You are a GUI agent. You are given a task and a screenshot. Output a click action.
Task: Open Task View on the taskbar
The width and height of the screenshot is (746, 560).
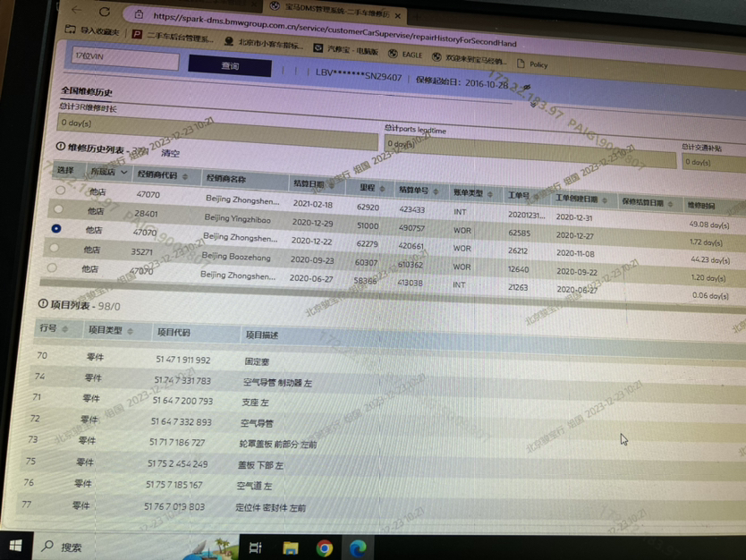256,548
